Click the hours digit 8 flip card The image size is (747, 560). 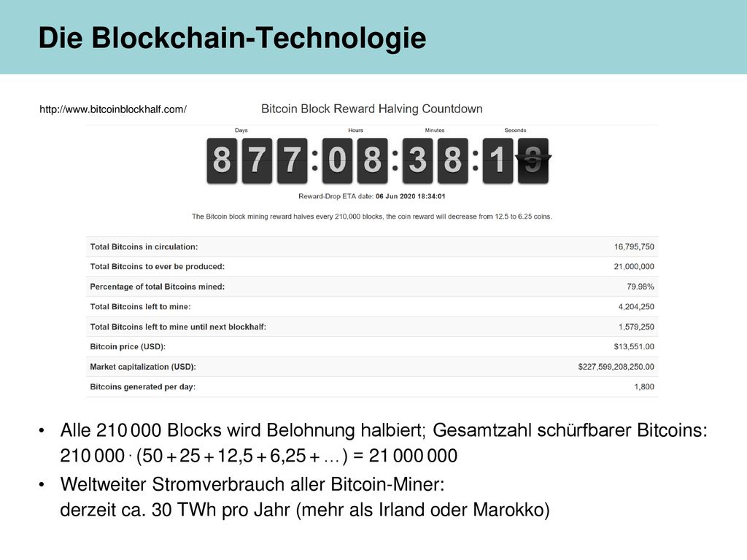tap(373, 160)
